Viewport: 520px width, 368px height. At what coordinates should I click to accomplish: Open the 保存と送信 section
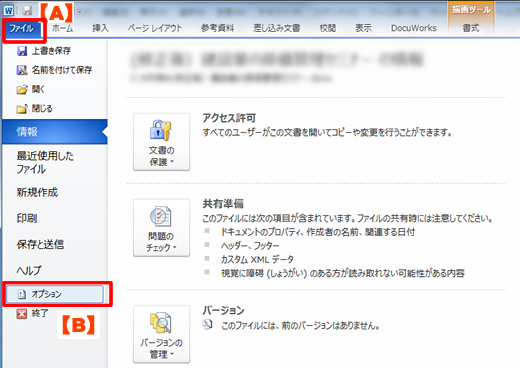tap(40, 244)
